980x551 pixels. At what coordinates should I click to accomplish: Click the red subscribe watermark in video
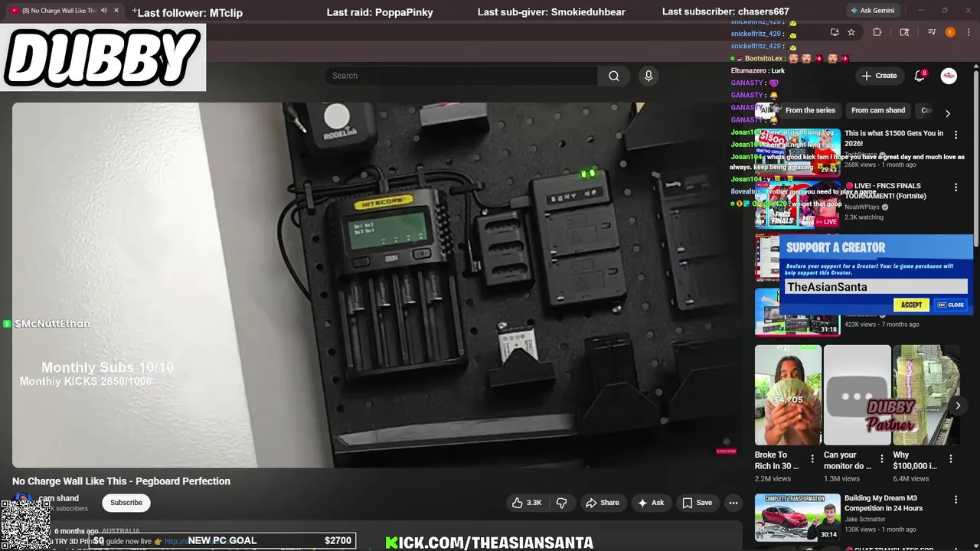coord(726,451)
